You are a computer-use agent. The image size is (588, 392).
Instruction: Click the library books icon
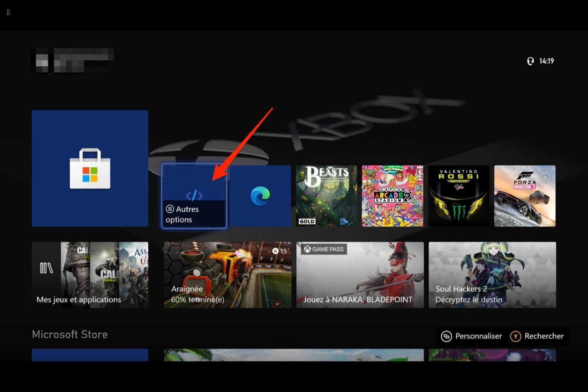[46, 268]
